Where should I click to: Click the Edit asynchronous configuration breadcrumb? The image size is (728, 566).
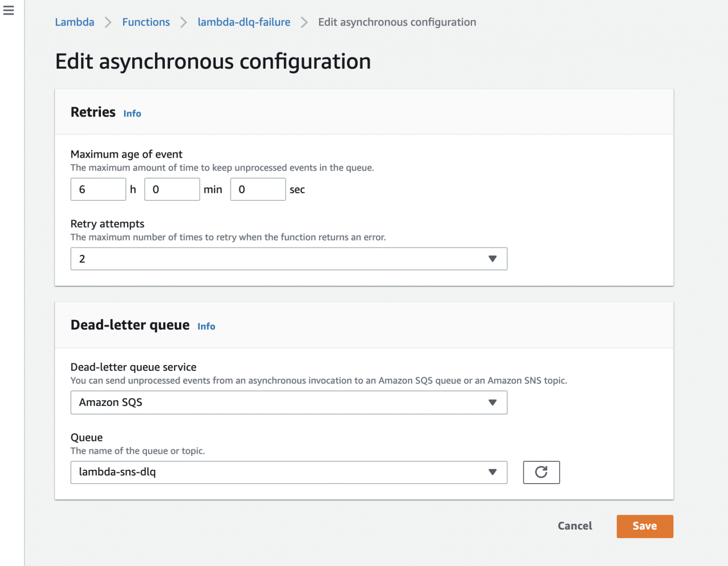(x=397, y=22)
